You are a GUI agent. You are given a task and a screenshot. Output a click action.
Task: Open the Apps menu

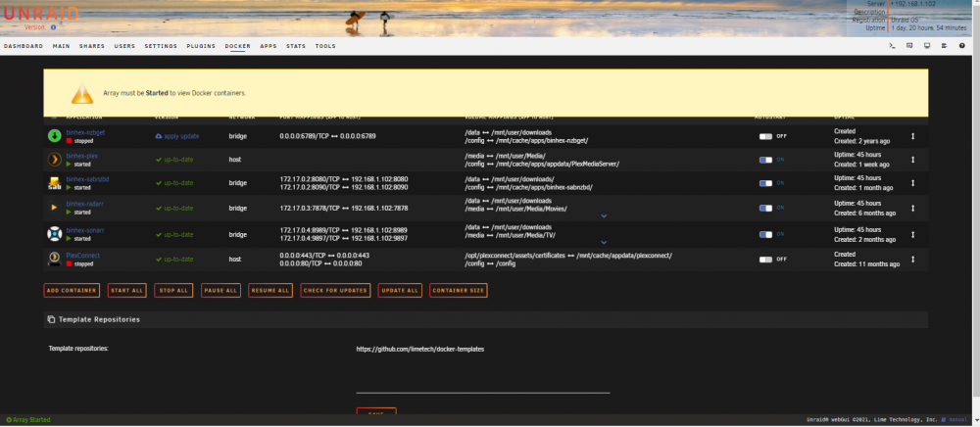[269, 46]
